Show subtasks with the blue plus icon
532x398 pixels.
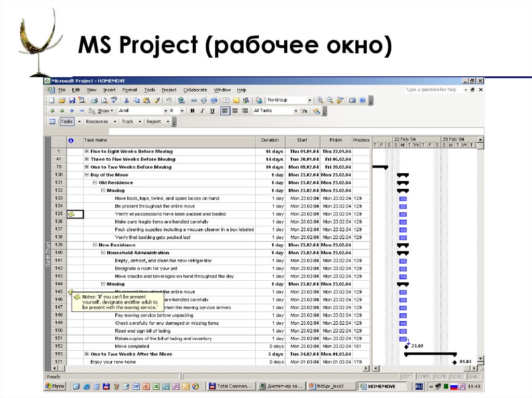[72, 111]
